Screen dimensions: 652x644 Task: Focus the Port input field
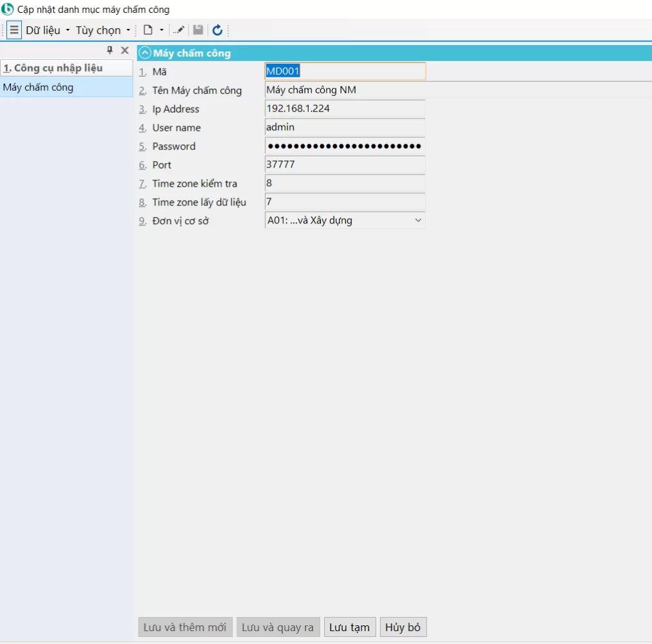345,165
